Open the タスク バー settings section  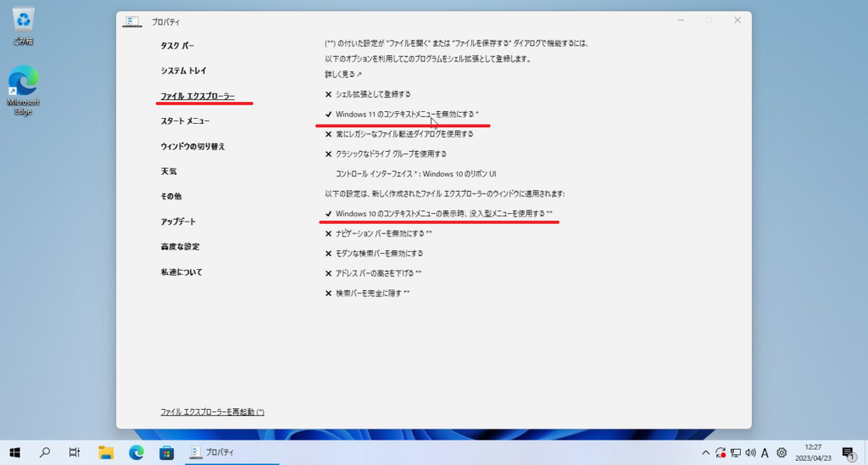[x=177, y=46]
